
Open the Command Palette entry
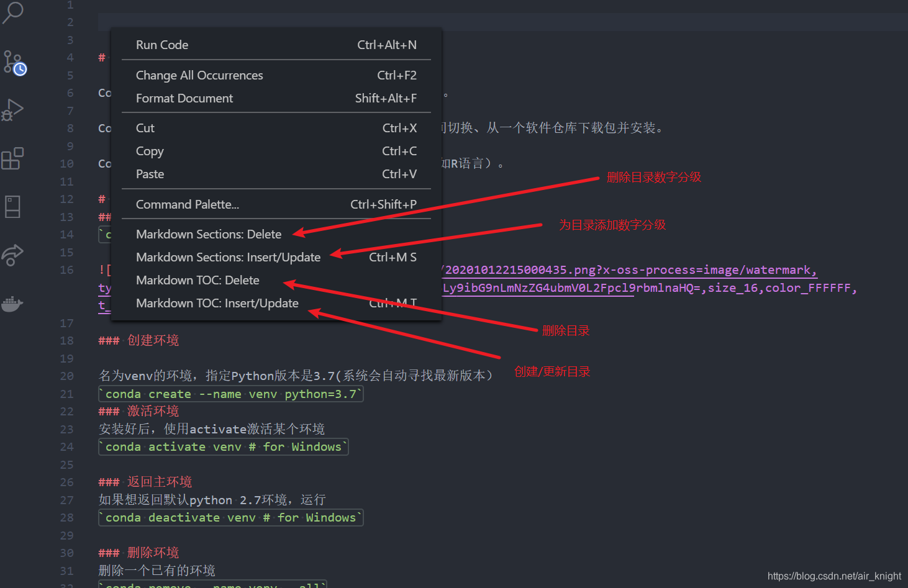pos(187,204)
